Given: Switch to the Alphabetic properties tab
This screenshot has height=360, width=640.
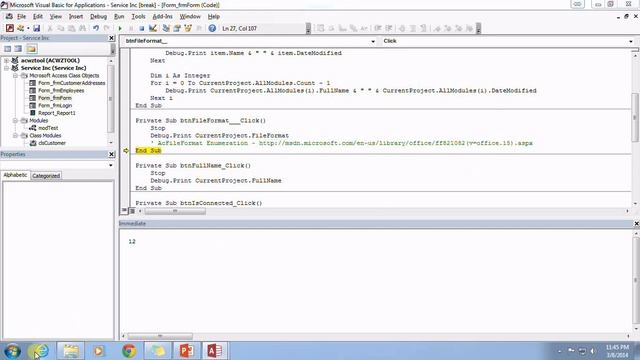Looking at the screenshot, I should tap(15, 175).
